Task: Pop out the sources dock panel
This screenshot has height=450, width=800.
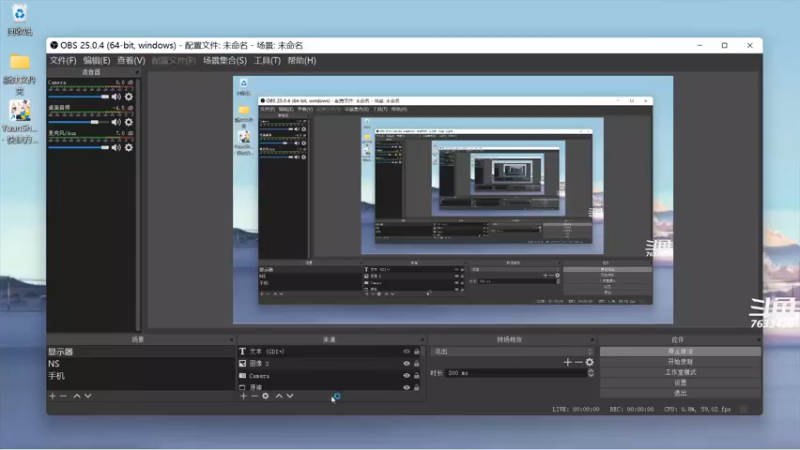Action: click(422, 339)
